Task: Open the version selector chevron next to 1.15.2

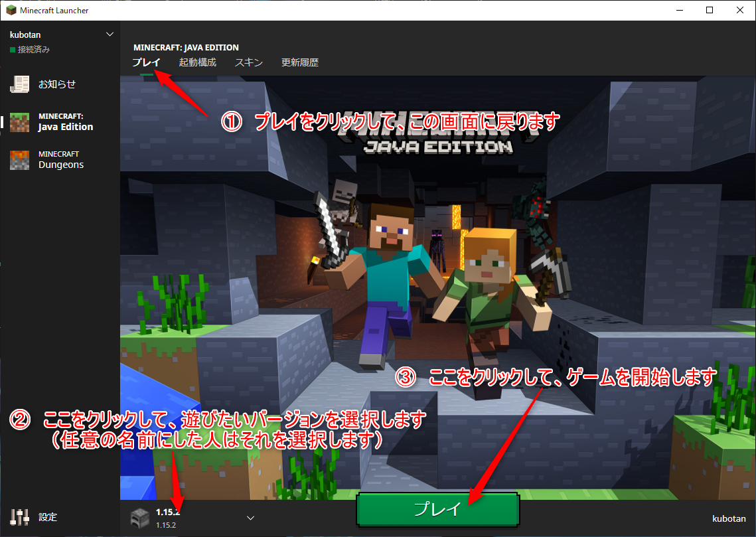Action: tap(250, 518)
